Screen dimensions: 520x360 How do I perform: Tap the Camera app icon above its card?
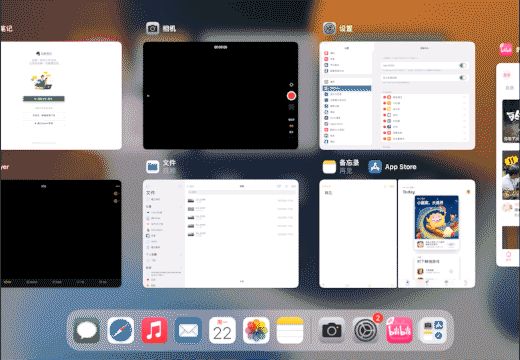[x=153, y=28]
